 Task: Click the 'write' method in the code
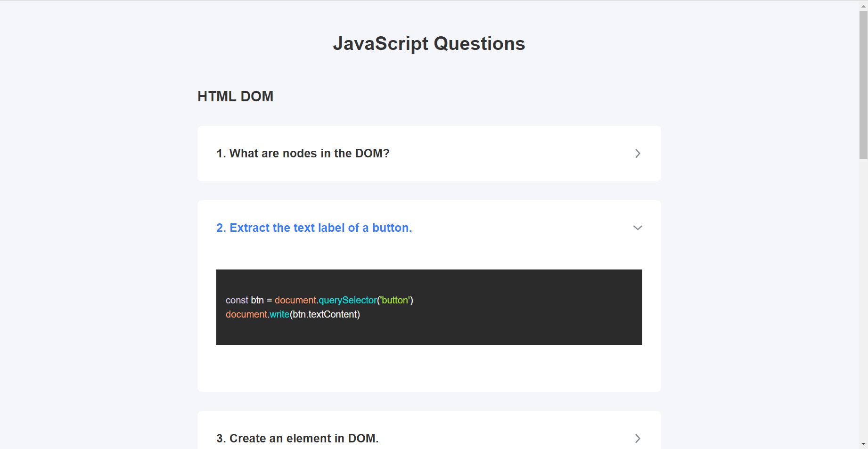point(279,314)
